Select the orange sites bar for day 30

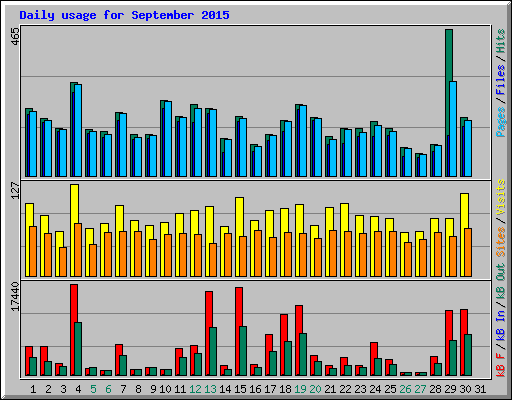(468, 252)
